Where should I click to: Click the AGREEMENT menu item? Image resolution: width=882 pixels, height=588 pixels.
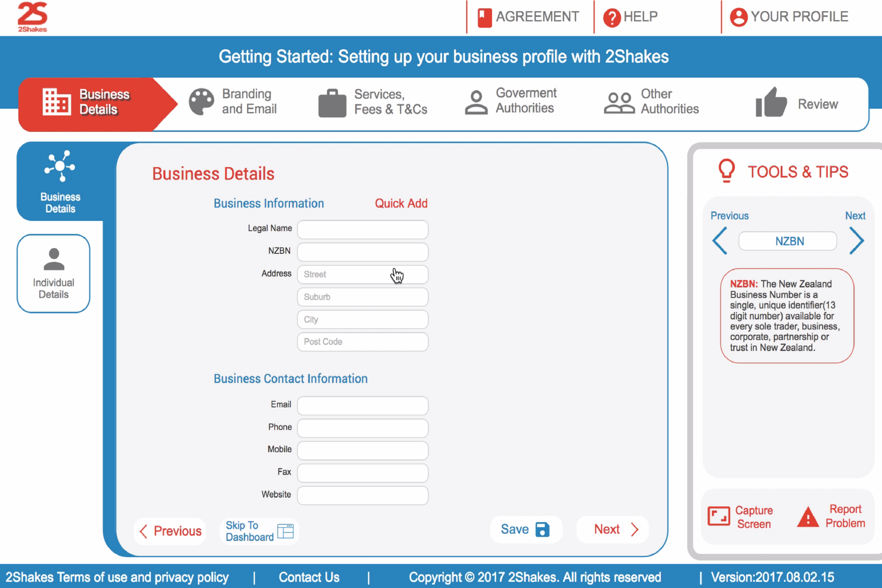pyautogui.click(x=529, y=14)
